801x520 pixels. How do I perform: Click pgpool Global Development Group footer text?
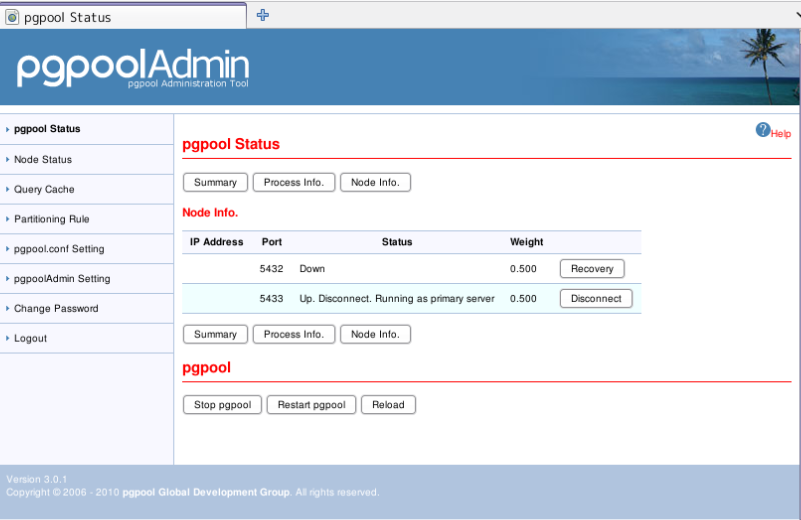pos(206,492)
